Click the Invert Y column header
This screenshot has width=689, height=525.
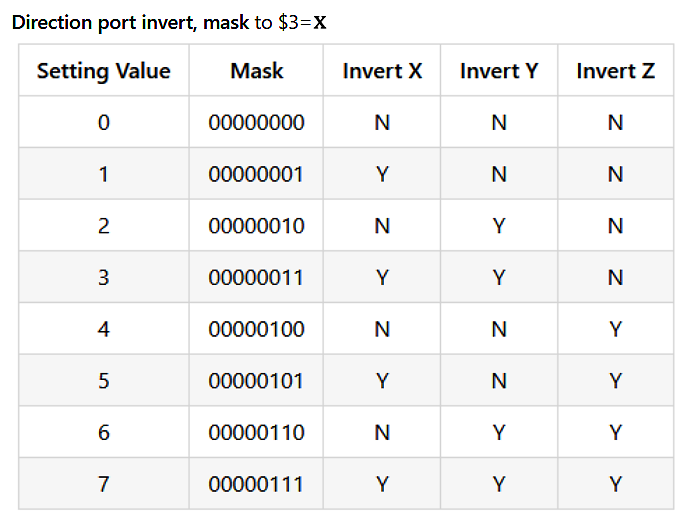[x=499, y=71]
